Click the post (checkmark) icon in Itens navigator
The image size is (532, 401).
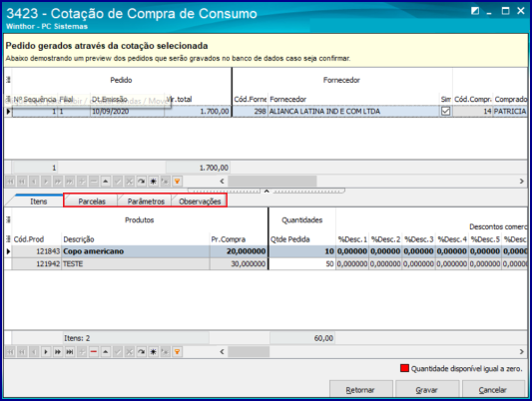point(118,352)
